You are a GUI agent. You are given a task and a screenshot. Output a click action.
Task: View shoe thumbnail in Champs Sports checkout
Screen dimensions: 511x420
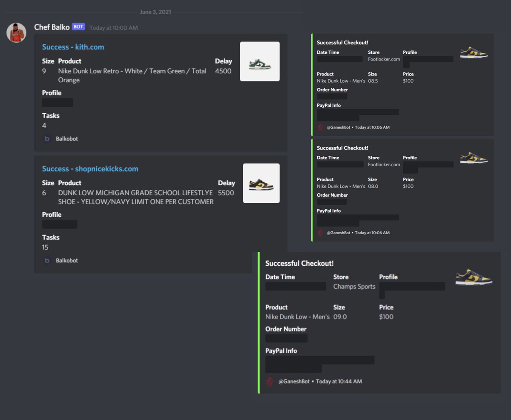coord(474,277)
